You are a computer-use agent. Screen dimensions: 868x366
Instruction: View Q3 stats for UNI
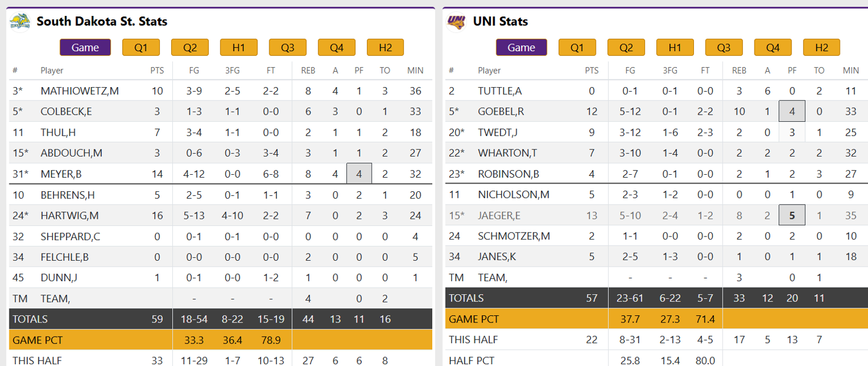click(x=723, y=47)
